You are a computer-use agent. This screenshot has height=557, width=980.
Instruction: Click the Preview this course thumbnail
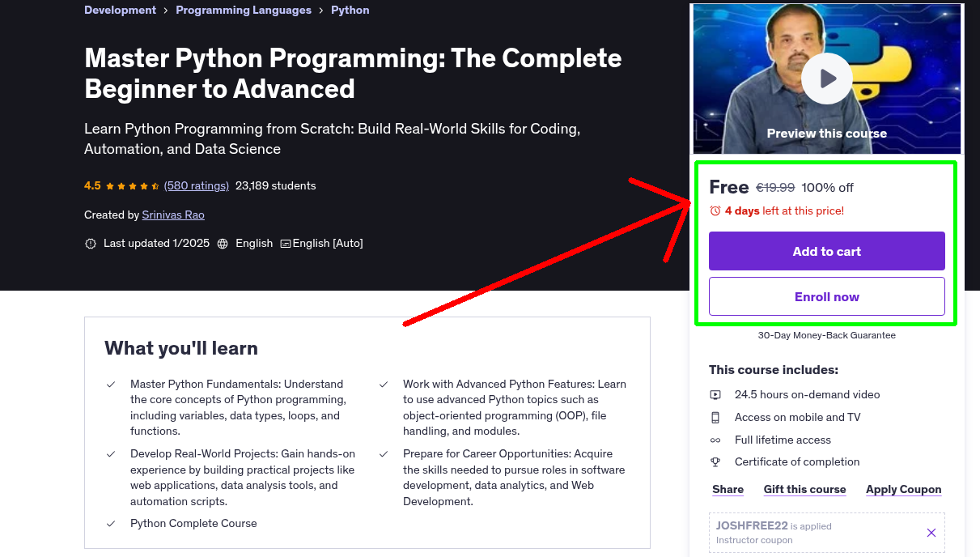pyautogui.click(x=827, y=79)
